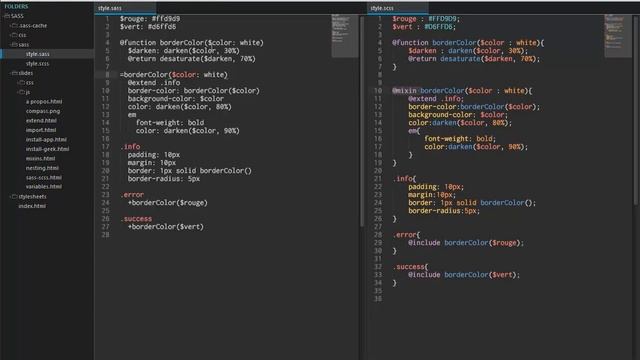Open extend.html file
The width and height of the screenshot is (640, 360).
coord(41,120)
